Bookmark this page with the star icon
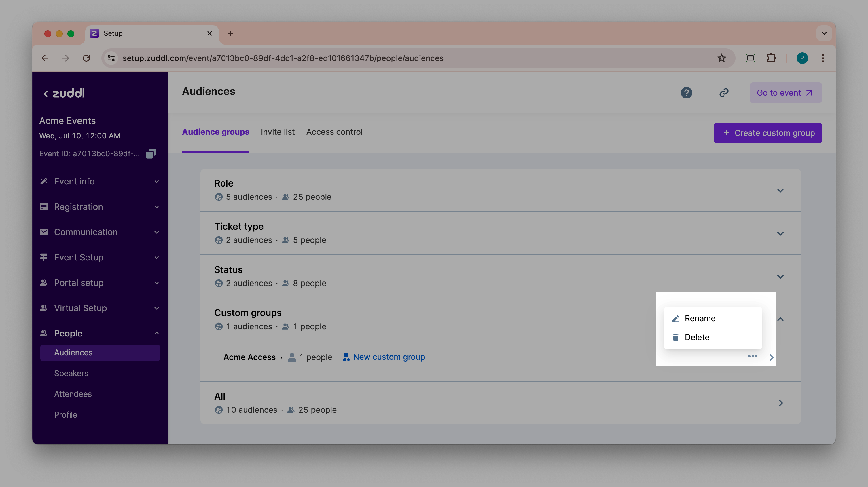The width and height of the screenshot is (868, 487). 721,58
